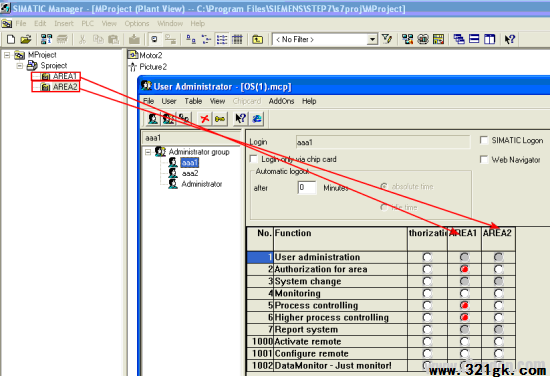Open the AddOns menu
The width and height of the screenshot is (550, 382).
[281, 101]
